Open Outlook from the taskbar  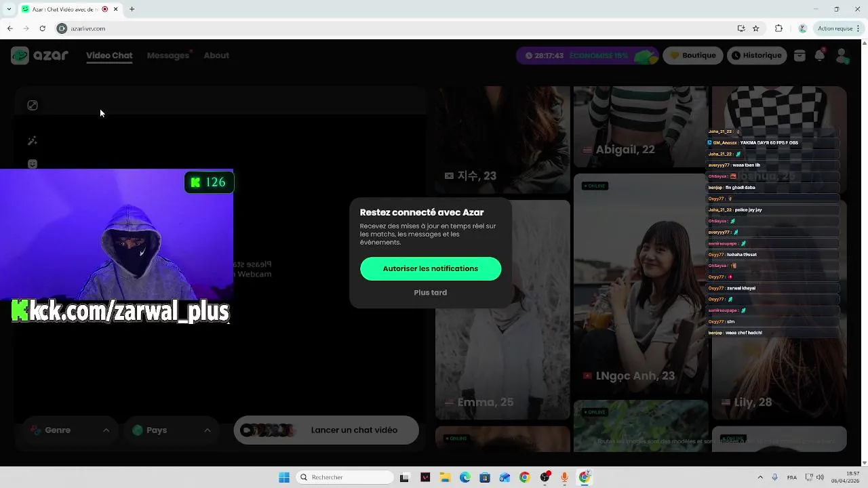coord(505,477)
